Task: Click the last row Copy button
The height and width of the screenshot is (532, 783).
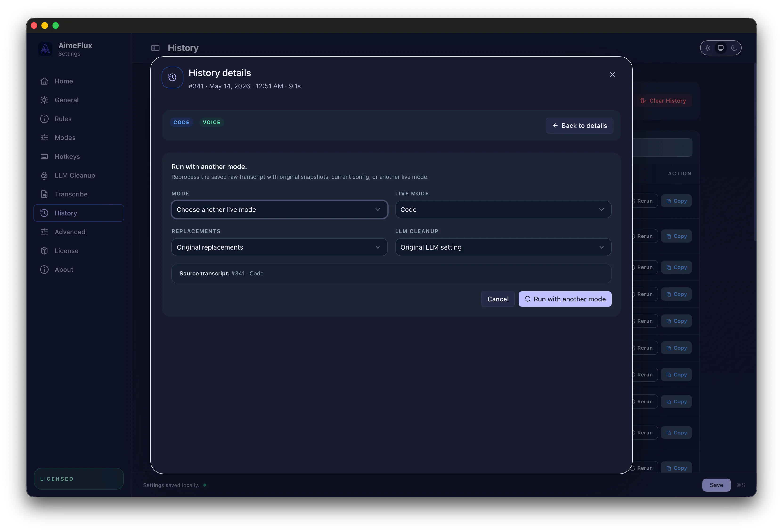Action: [x=676, y=468]
